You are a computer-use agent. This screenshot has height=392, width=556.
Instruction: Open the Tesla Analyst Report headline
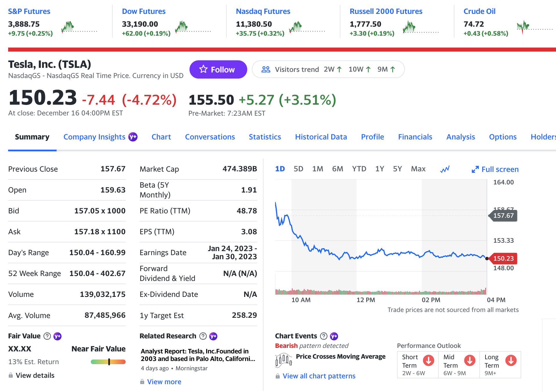(x=198, y=355)
